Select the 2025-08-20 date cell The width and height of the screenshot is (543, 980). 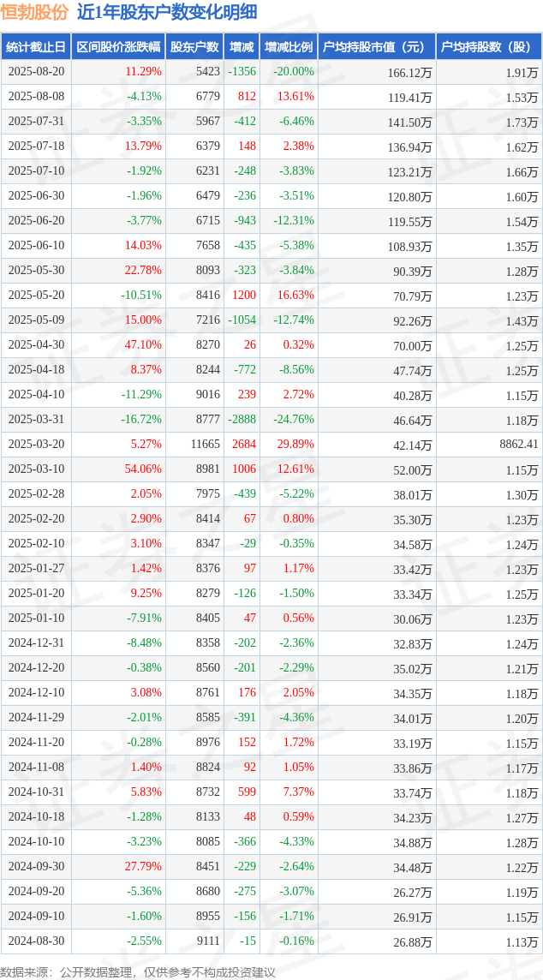36,72
